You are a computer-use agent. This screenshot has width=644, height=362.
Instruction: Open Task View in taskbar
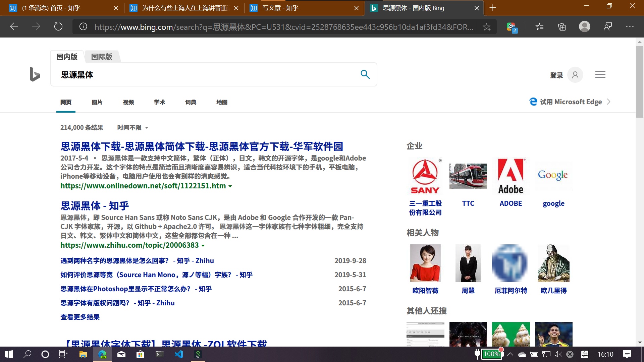tap(63, 354)
